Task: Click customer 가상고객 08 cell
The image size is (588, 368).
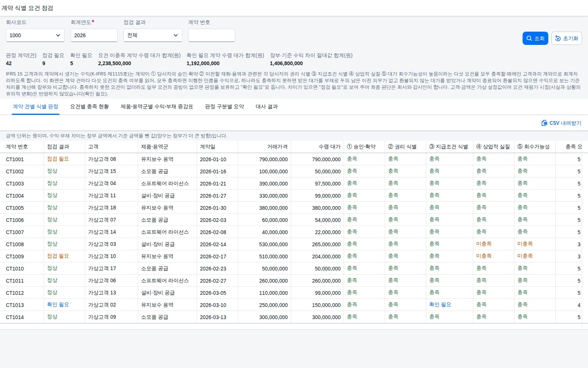Action: click(102, 159)
